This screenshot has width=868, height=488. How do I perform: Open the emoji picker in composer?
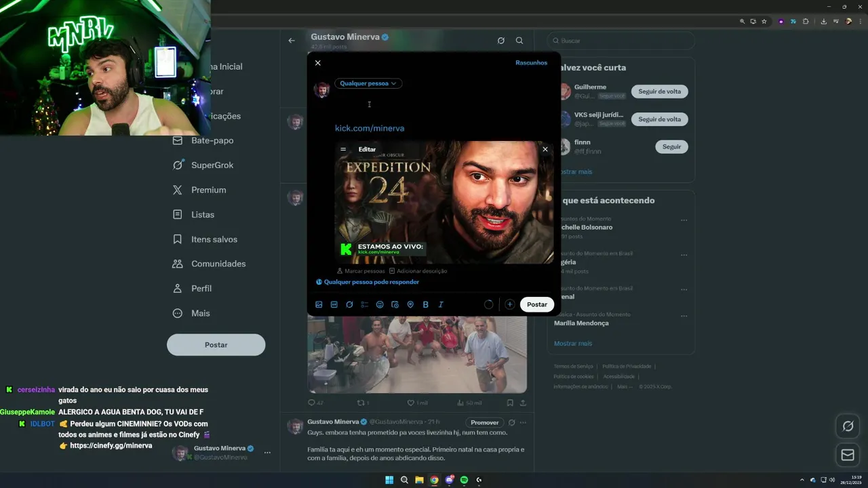pyautogui.click(x=380, y=305)
